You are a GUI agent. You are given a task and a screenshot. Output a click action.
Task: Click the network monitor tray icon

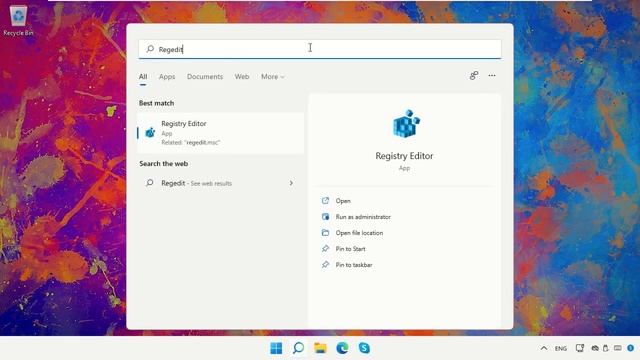point(580,348)
